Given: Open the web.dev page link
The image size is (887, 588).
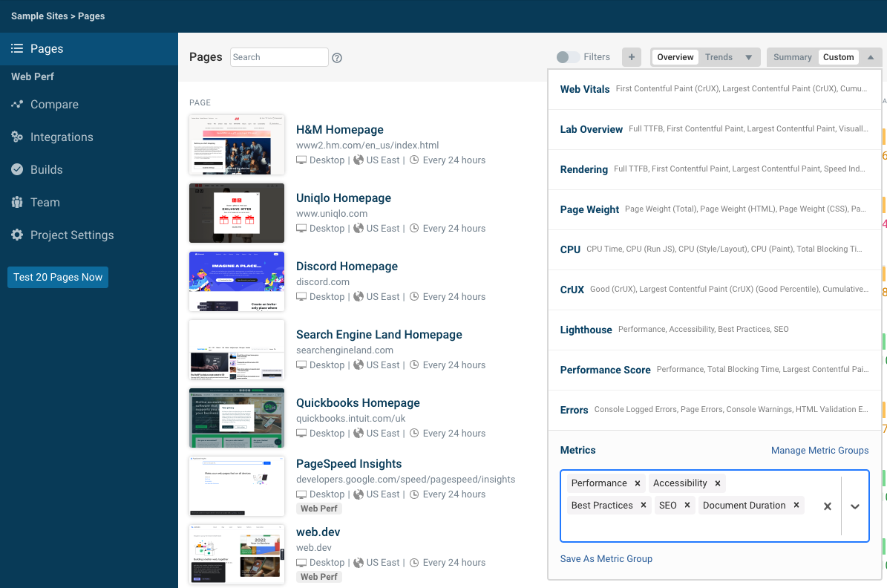Looking at the screenshot, I should [x=318, y=532].
